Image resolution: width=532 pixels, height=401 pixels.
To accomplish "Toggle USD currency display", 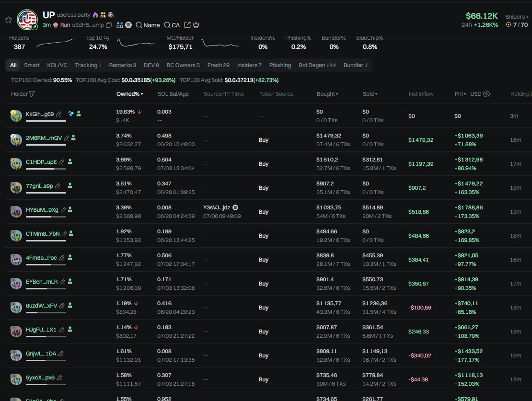I will click(480, 94).
